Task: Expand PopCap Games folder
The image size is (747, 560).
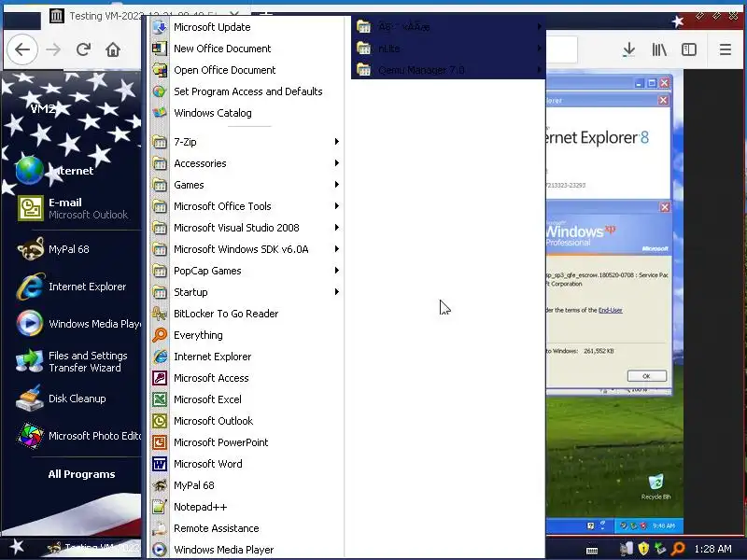Action: coord(246,271)
